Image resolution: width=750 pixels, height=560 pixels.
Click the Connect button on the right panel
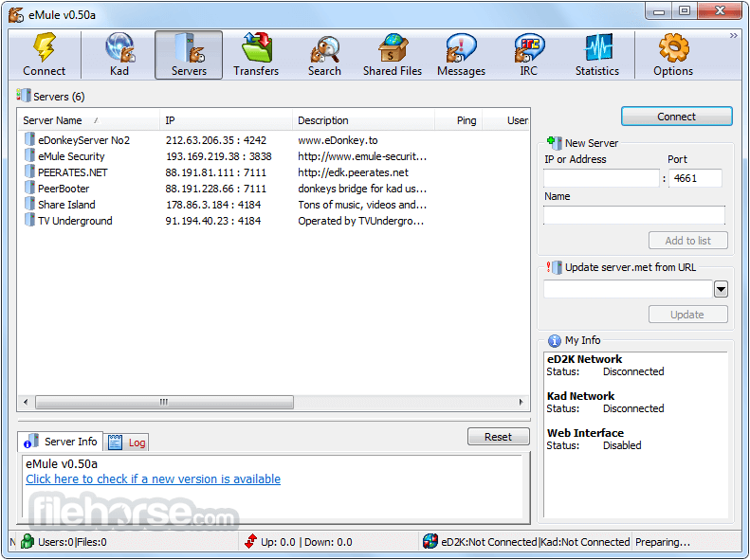point(676,117)
